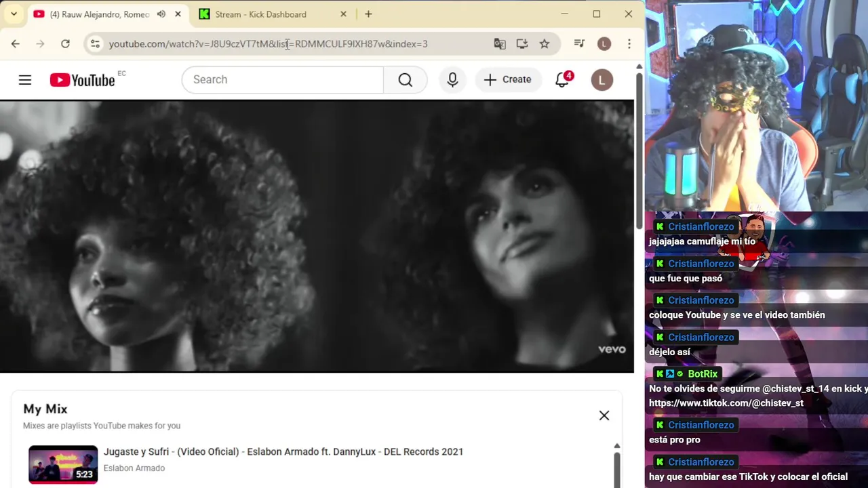Screen dimensions: 868x488
Task: Click the webcam overlay of streamer
Action: pyautogui.click(x=757, y=106)
